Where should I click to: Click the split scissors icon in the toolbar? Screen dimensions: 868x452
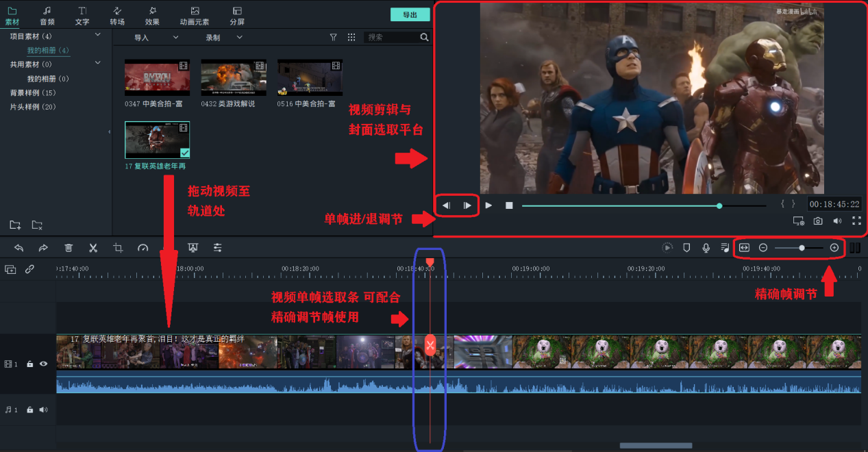pyautogui.click(x=93, y=248)
